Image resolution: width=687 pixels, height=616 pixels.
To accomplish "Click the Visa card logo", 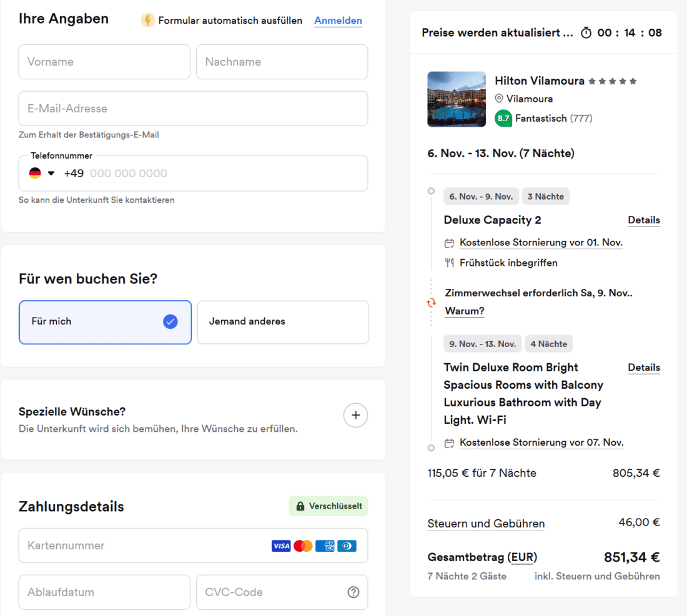I will tap(281, 546).
